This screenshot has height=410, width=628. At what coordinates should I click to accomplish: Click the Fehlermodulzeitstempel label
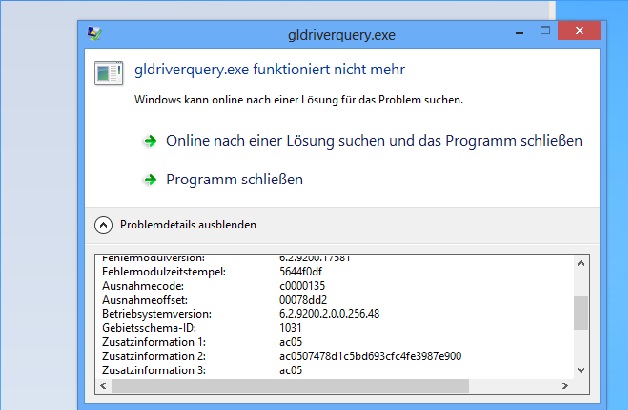coord(164,272)
